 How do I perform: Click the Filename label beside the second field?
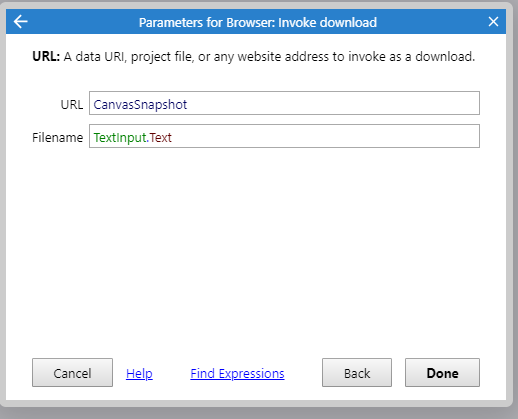coord(57,137)
